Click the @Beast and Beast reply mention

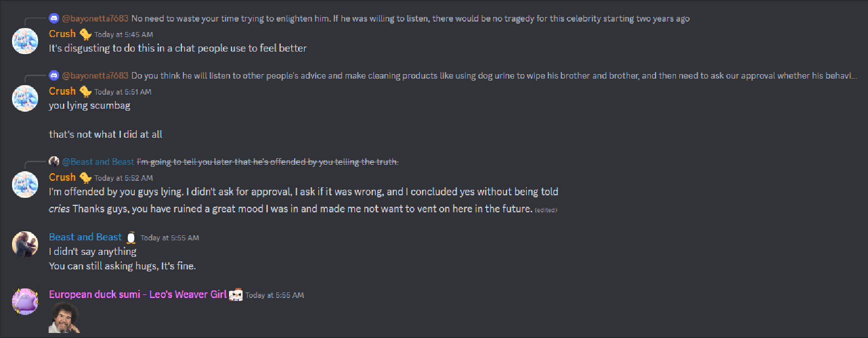point(98,162)
